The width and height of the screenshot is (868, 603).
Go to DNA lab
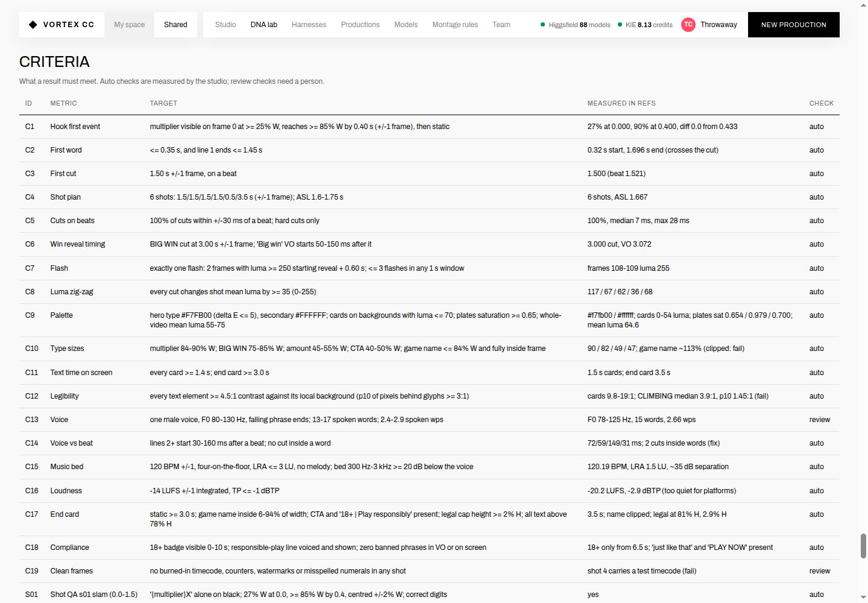264,25
